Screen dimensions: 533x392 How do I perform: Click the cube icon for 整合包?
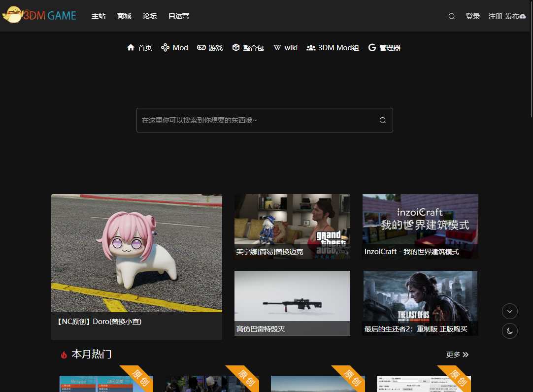[236, 48]
